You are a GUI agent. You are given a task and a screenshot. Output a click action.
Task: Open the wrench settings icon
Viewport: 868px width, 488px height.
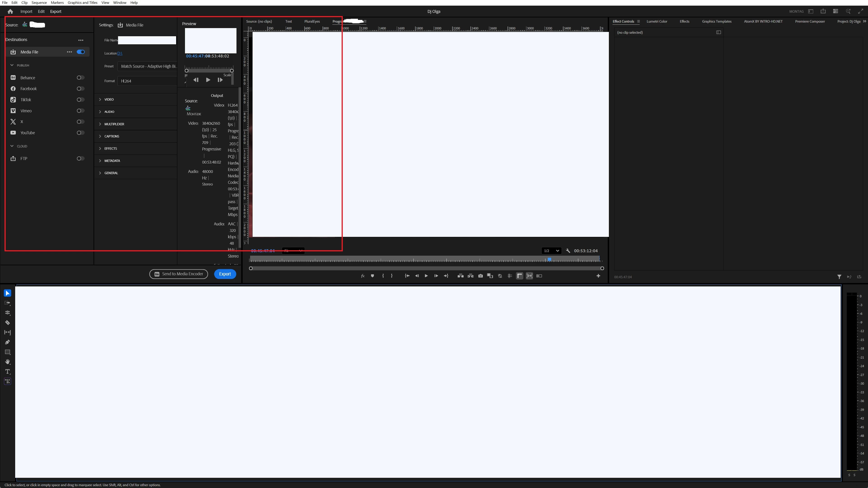(568, 251)
